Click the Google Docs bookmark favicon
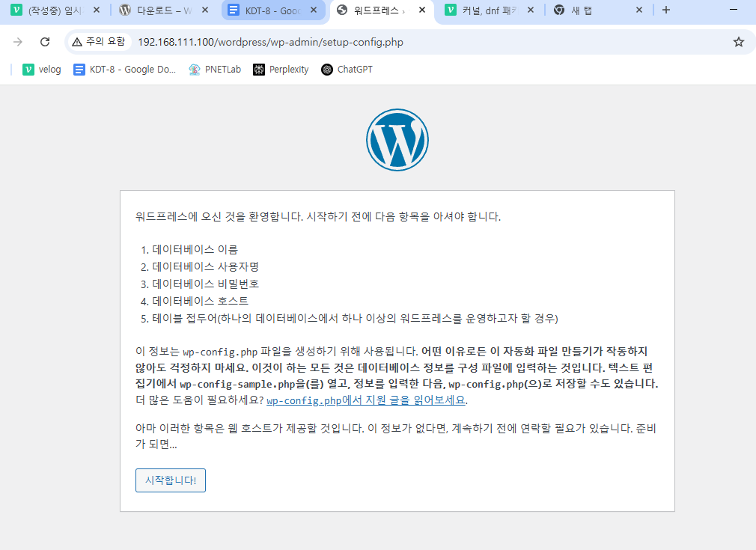756x550 pixels. [79, 70]
